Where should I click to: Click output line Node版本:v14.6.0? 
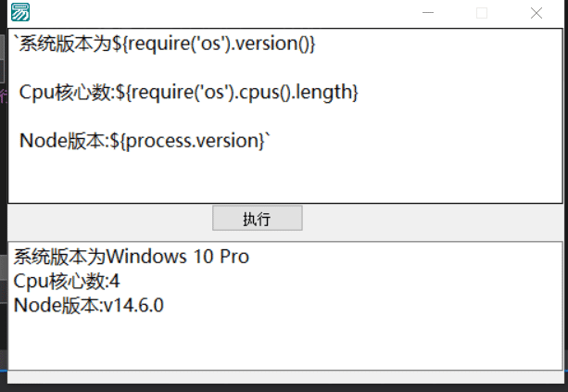click(x=88, y=305)
